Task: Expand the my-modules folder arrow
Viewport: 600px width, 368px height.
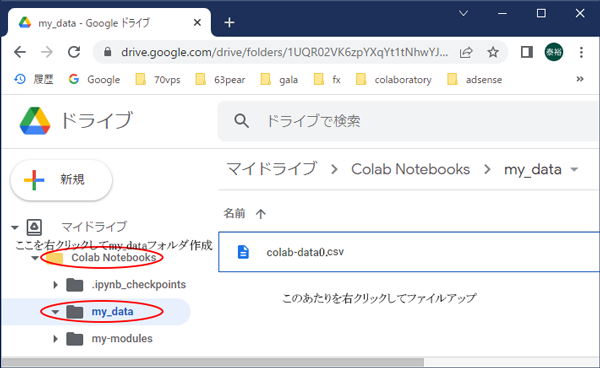Action: [x=55, y=339]
